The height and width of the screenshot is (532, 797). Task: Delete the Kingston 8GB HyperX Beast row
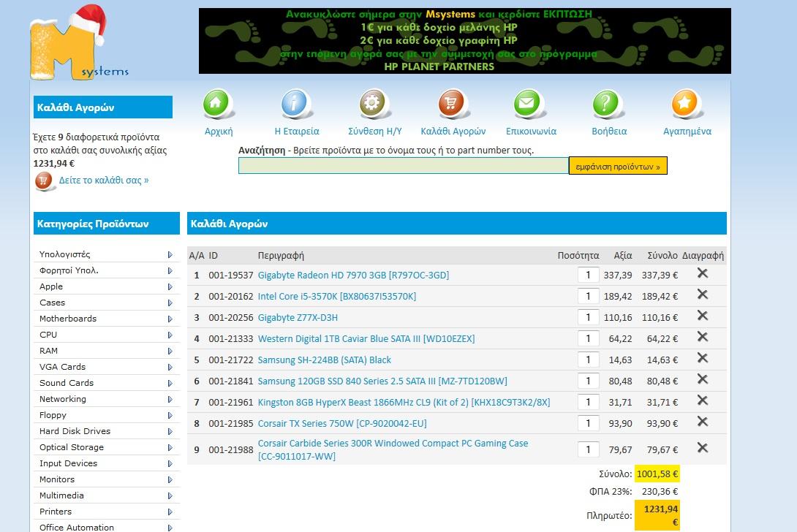point(703,400)
